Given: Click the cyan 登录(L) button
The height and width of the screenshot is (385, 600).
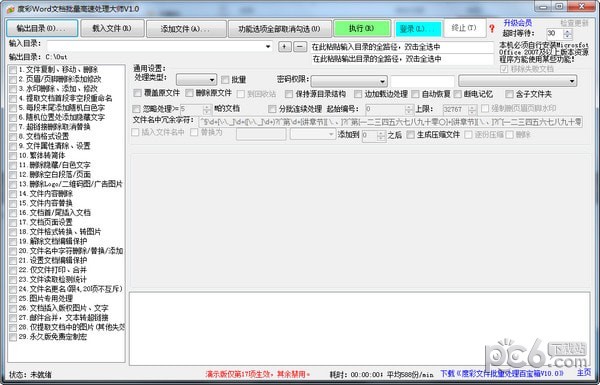Looking at the screenshot, I should point(417,29).
